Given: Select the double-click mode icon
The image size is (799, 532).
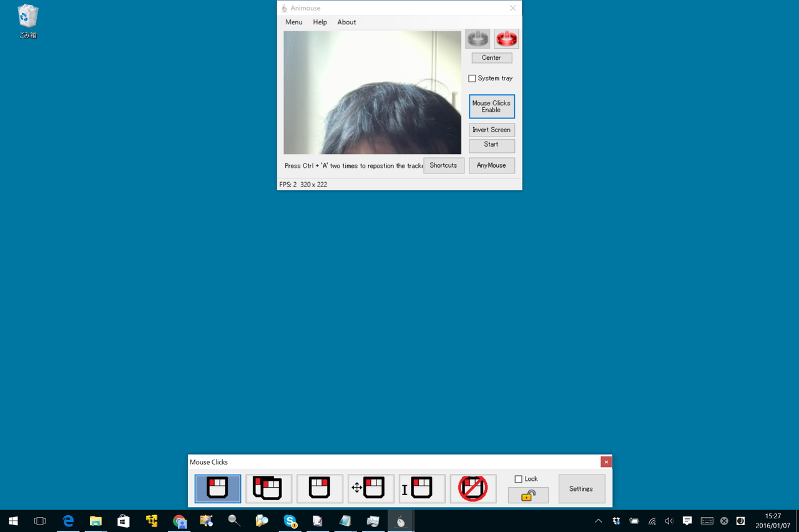Looking at the screenshot, I should click(x=268, y=488).
